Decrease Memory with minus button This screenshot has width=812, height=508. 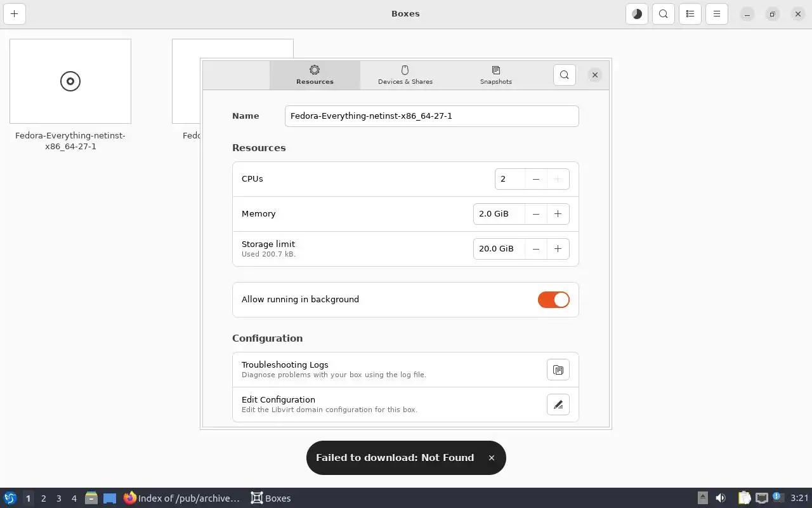[x=536, y=214]
